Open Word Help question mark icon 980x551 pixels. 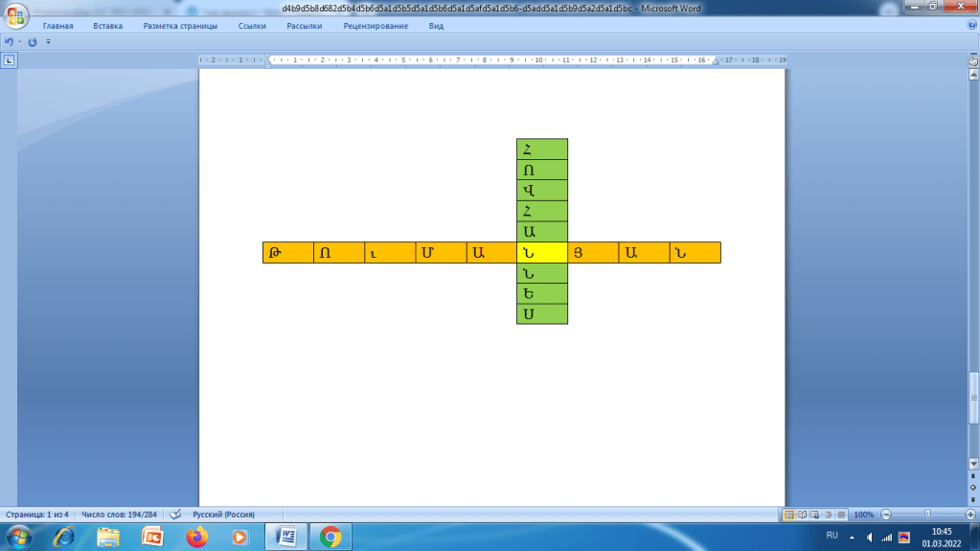[x=970, y=26]
